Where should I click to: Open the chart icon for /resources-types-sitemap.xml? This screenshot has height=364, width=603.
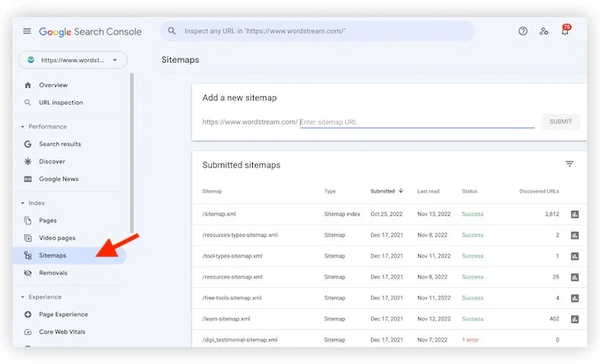tap(575, 235)
